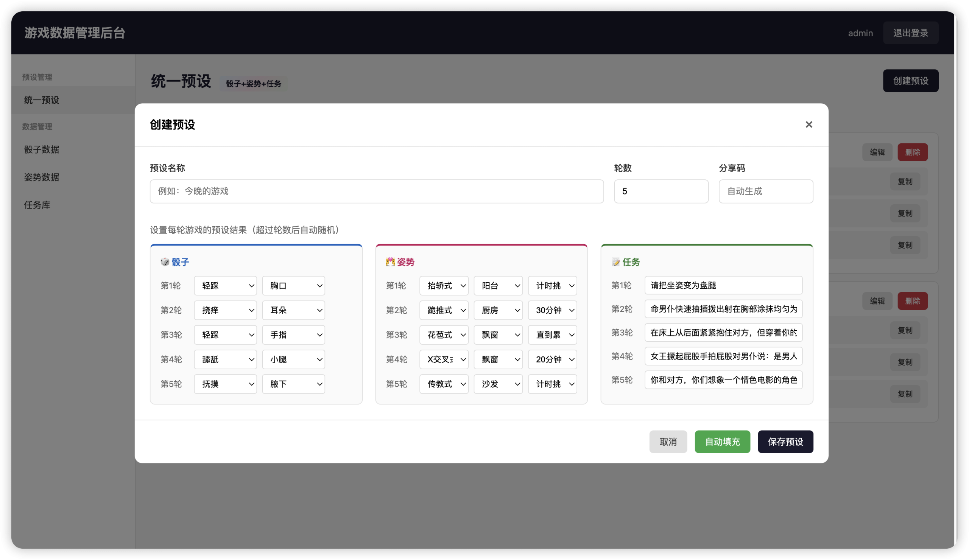Click the notepad icon beside 任务 heading
The width and height of the screenshot is (969, 560).
click(x=615, y=262)
